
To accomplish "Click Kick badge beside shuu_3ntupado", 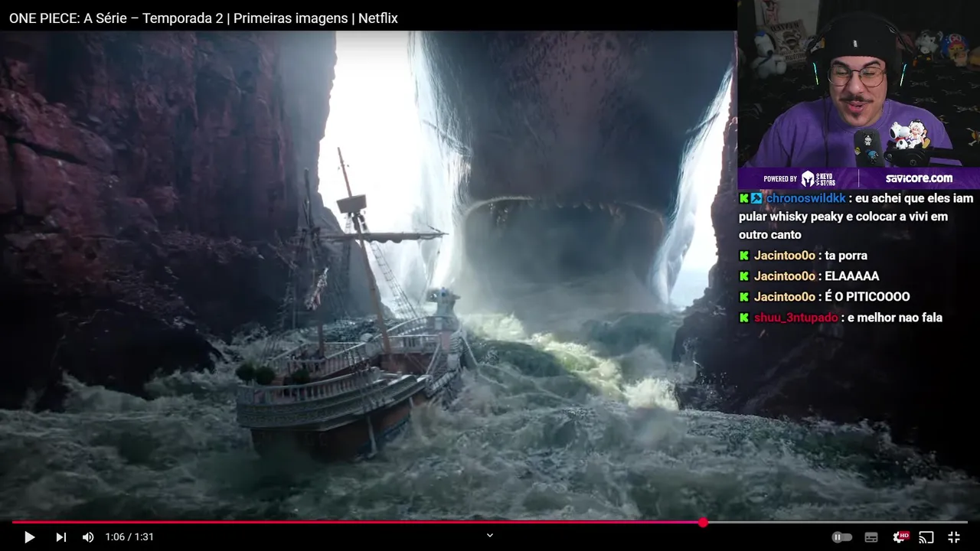I will 744,318.
